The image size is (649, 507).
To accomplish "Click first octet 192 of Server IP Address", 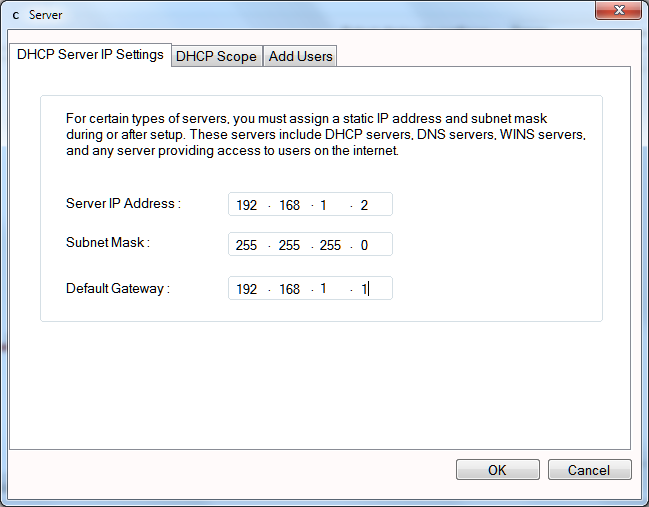I will click(x=247, y=205).
